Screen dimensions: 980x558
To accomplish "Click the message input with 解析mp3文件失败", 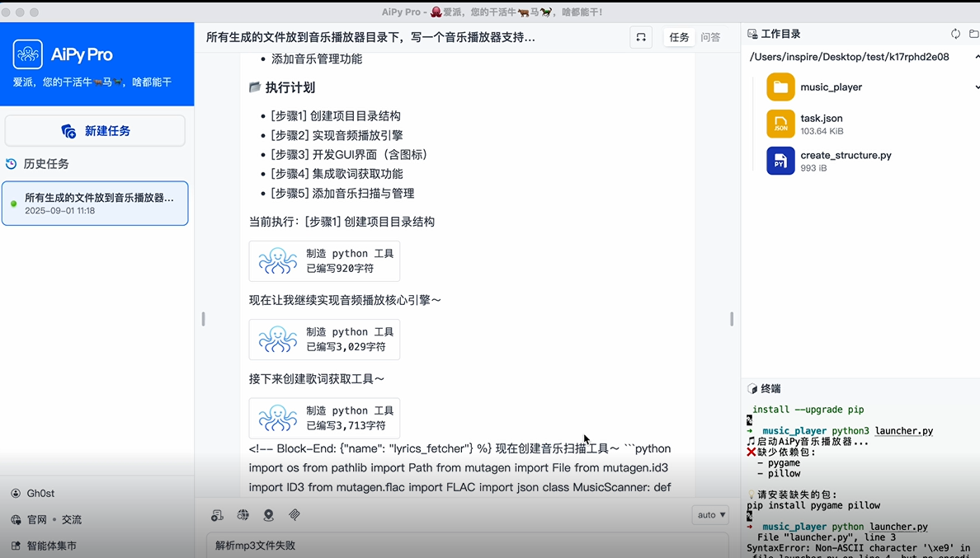I will click(x=468, y=546).
